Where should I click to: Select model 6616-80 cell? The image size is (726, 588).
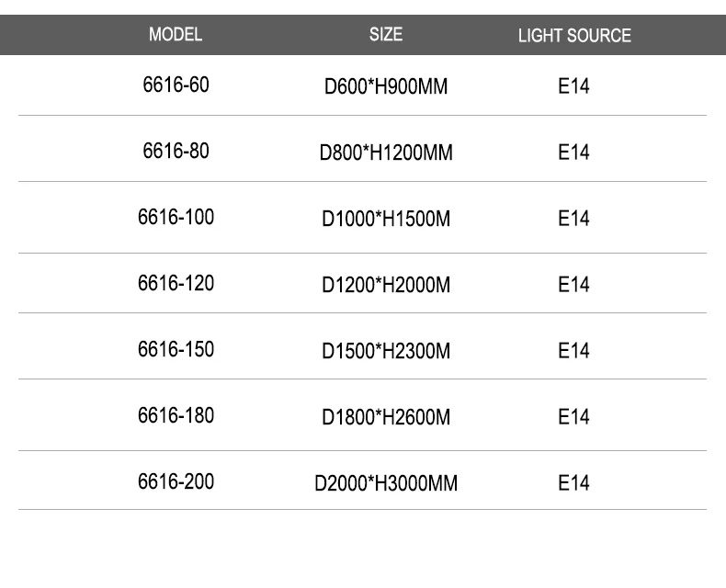[176, 151]
